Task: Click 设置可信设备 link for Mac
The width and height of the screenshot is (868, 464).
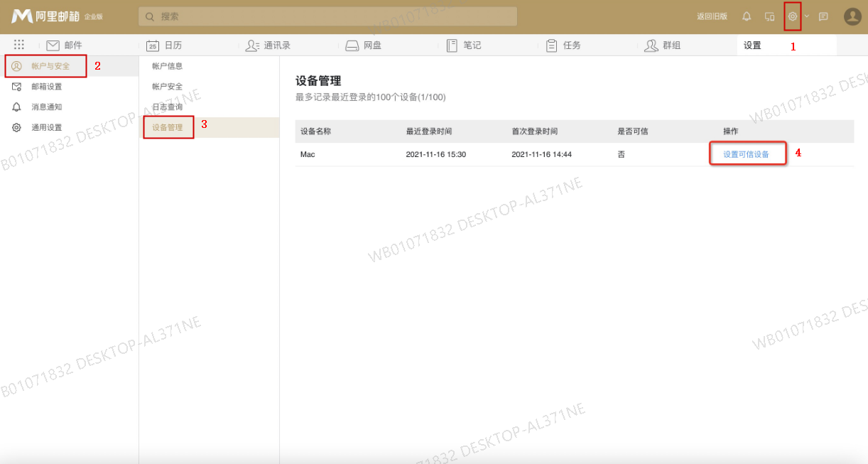Action: click(746, 154)
